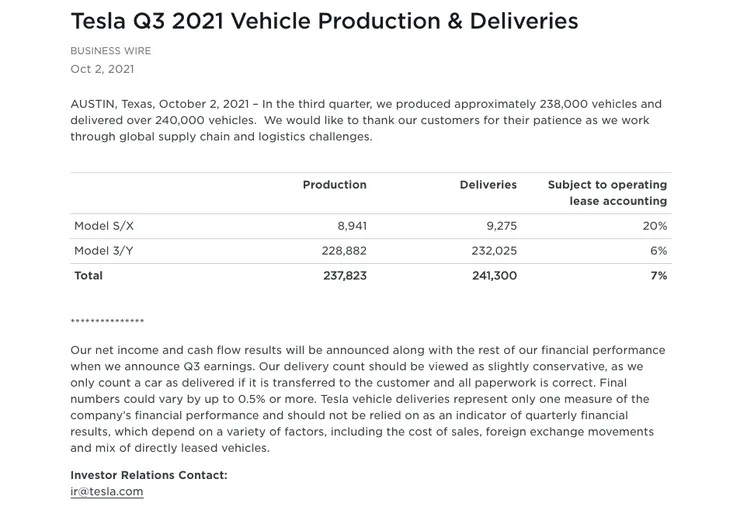Click Model 3/Y deliveries value 232,025
The width and height of the screenshot is (740, 513).
[x=494, y=251]
